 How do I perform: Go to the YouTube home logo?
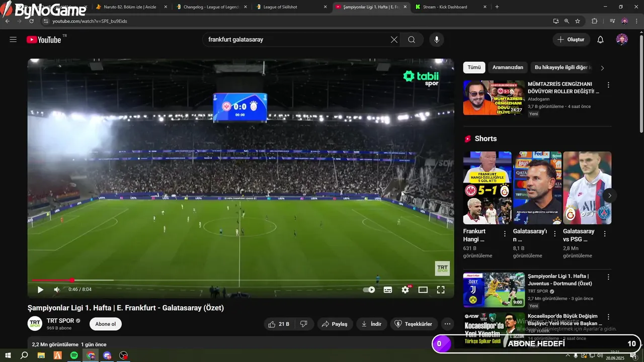point(44,40)
